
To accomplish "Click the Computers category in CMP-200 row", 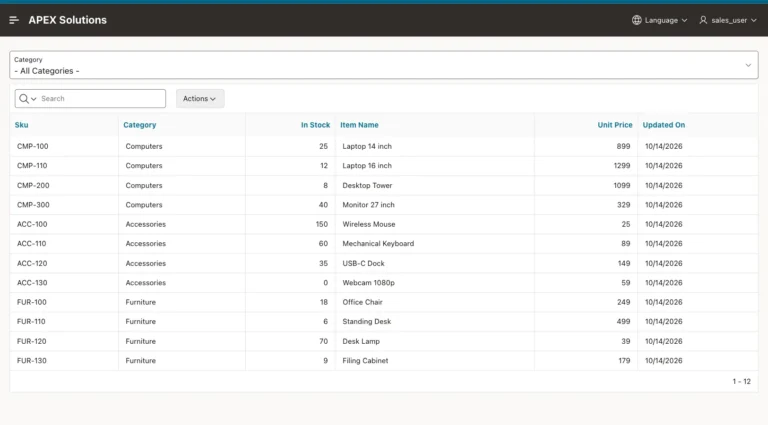I will pos(144,186).
